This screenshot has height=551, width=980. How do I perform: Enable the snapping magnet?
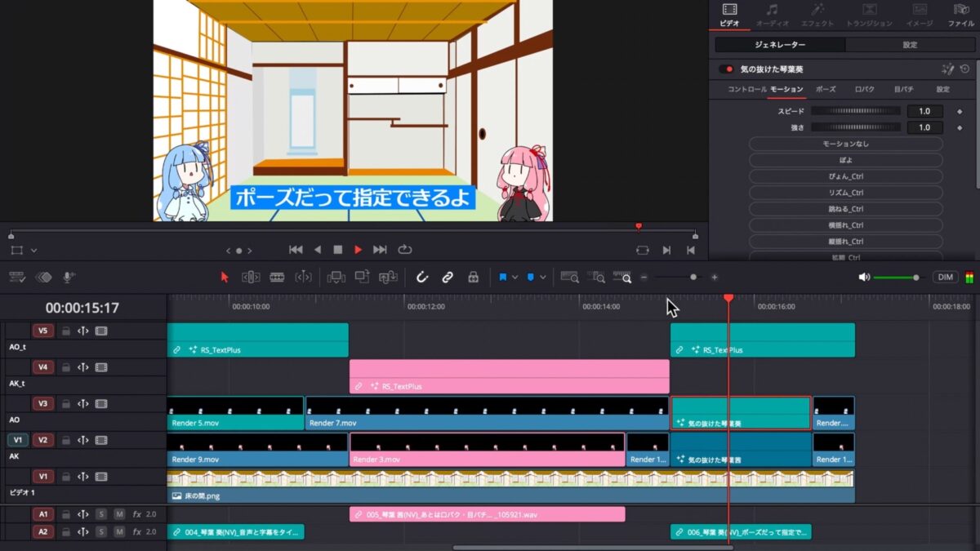point(422,278)
